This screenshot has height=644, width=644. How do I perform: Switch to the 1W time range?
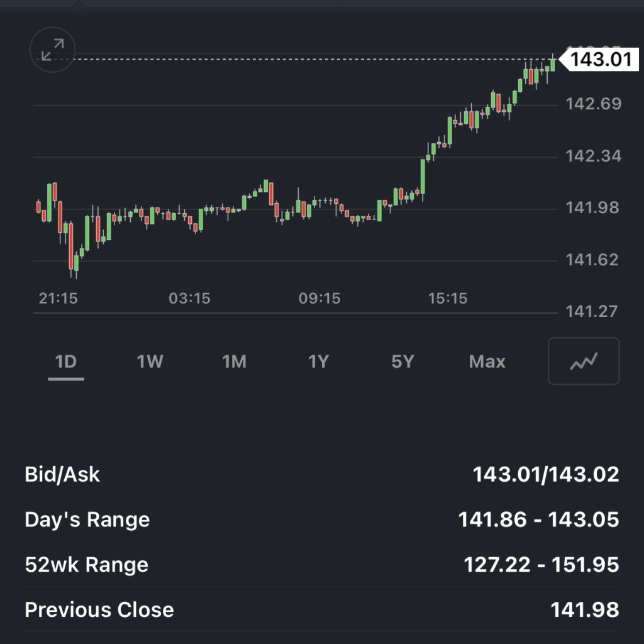[x=150, y=362]
